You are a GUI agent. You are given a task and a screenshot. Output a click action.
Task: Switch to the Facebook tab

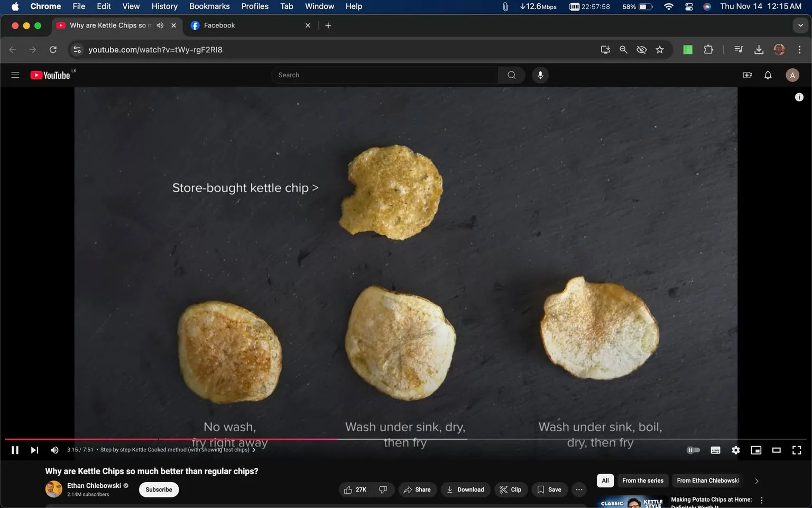[x=233, y=25]
